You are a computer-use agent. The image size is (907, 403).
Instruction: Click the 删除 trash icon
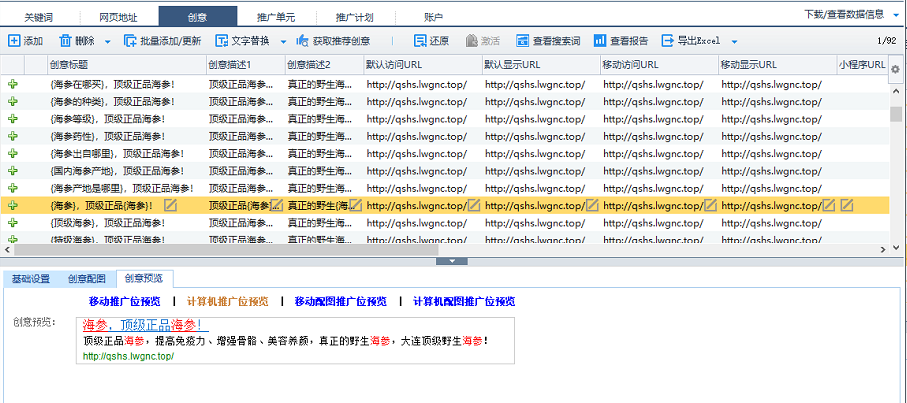point(65,41)
